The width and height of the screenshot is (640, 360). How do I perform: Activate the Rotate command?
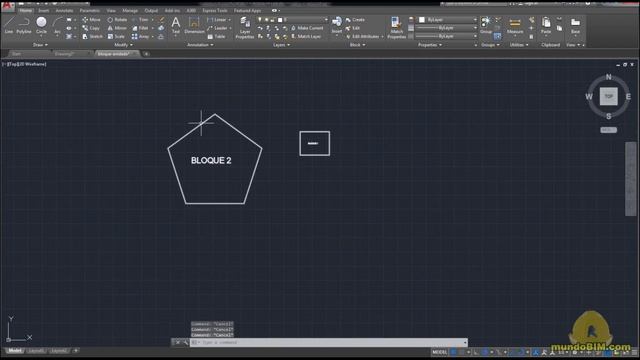point(117,20)
